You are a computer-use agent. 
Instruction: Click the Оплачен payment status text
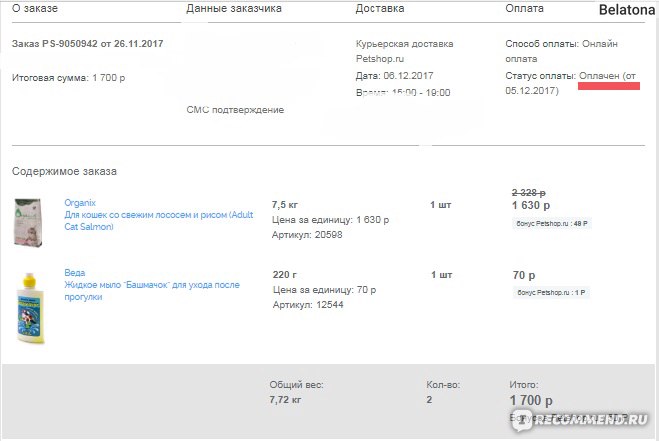click(x=599, y=76)
